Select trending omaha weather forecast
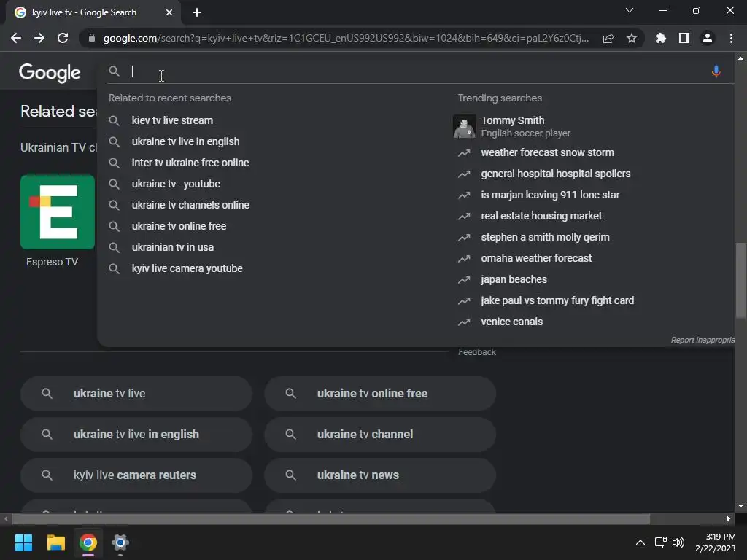The height and width of the screenshot is (560, 747). (x=536, y=258)
